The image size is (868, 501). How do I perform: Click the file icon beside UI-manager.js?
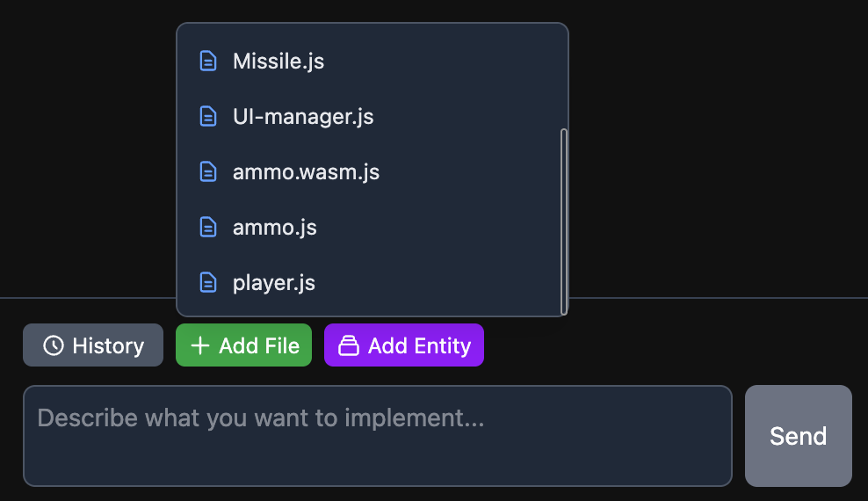coord(208,116)
